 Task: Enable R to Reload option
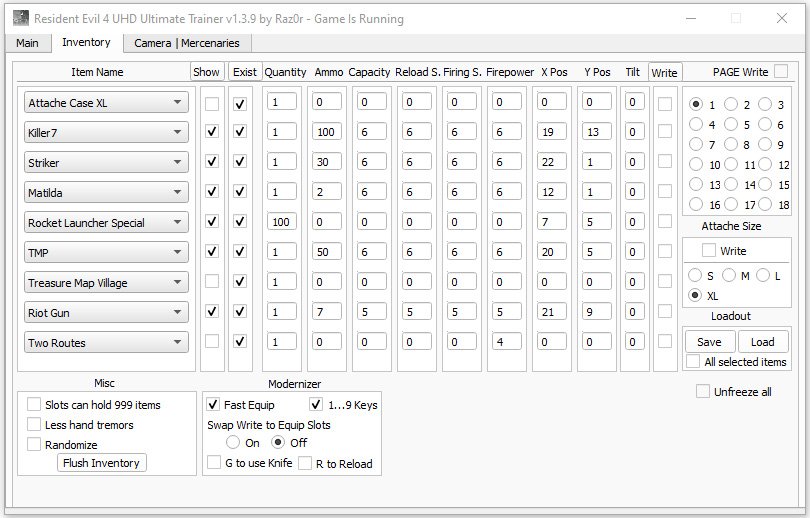click(x=305, y=463)
